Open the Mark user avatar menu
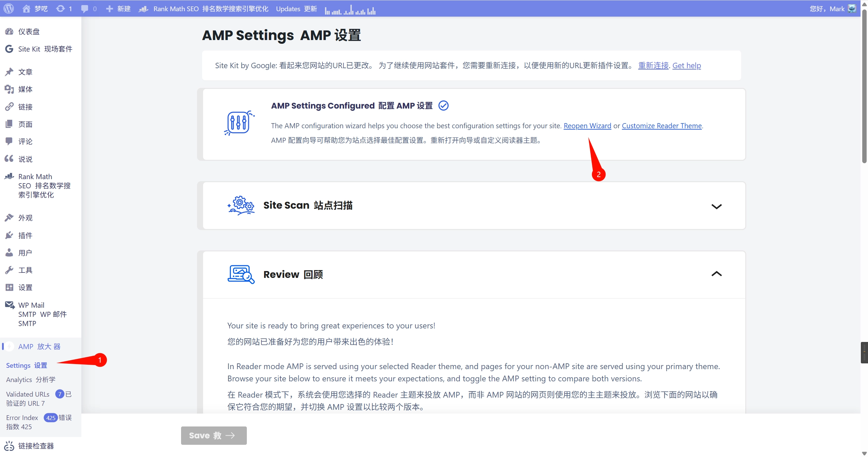Screen dimensions: 868x457 coord(852,8)
